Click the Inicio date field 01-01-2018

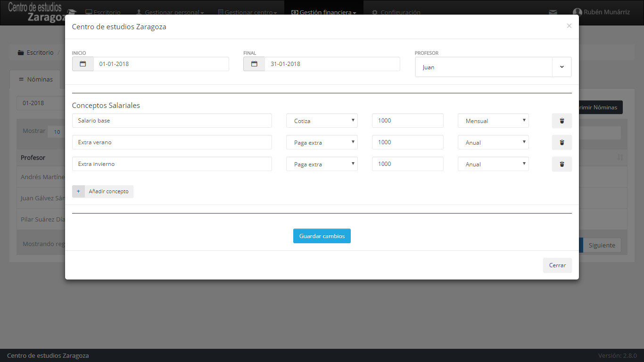click(161, 64)
